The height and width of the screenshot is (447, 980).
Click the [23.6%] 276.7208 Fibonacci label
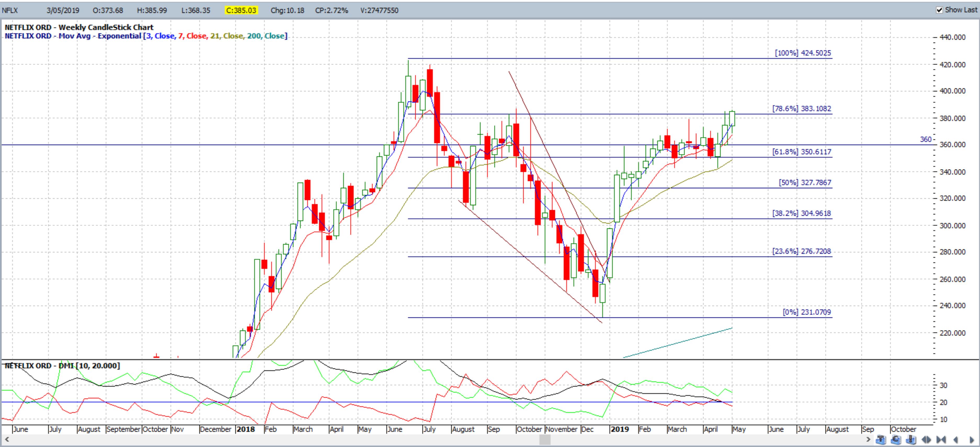pos(802,252)
